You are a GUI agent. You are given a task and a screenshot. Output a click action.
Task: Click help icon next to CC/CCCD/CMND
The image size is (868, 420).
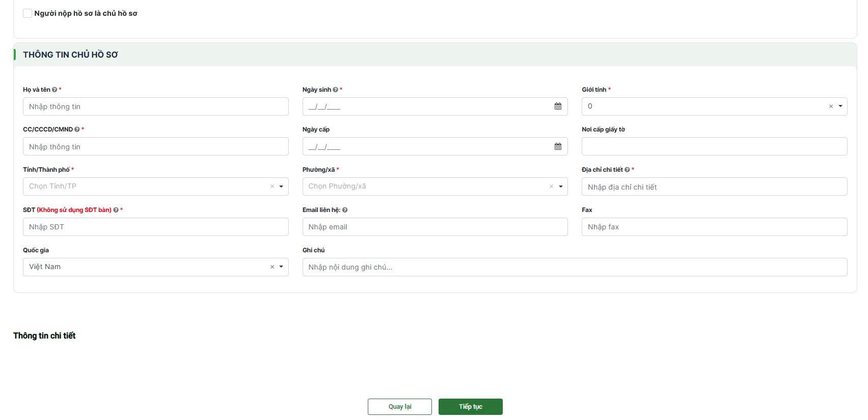(x=77, y=129)
